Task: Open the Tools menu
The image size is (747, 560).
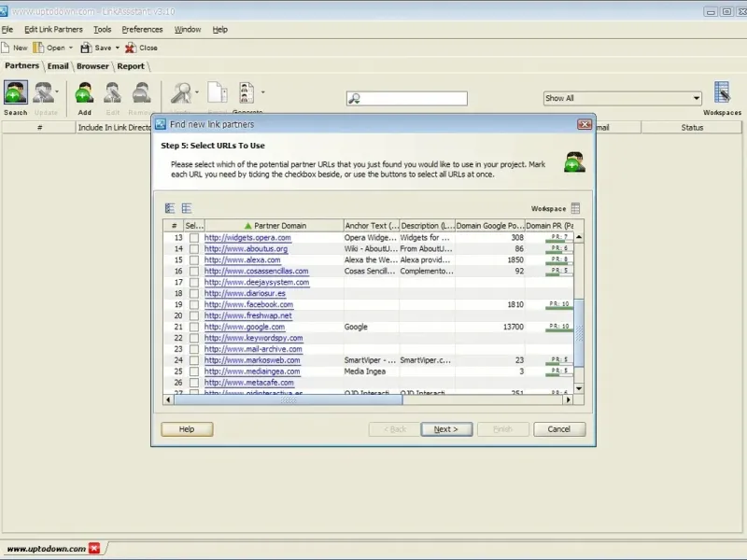Action: pyautogui.click(x=102, y=30)
